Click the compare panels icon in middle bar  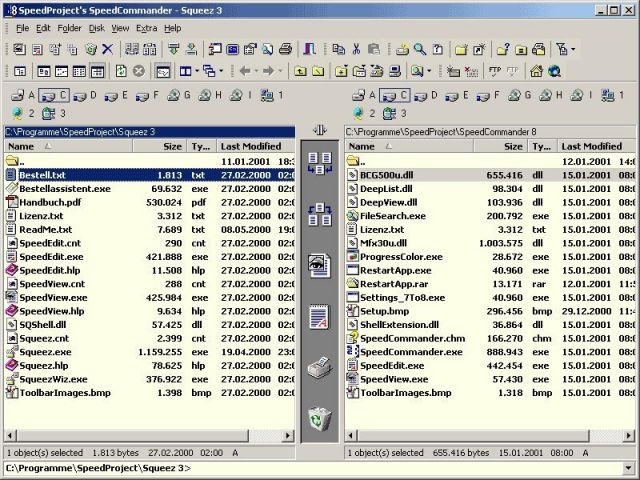pos(320,163)
